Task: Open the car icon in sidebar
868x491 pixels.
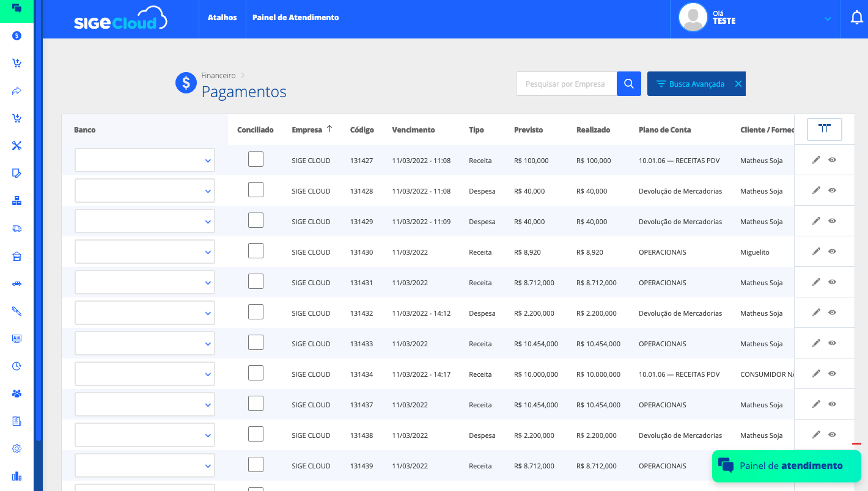Action: [17, 283]
